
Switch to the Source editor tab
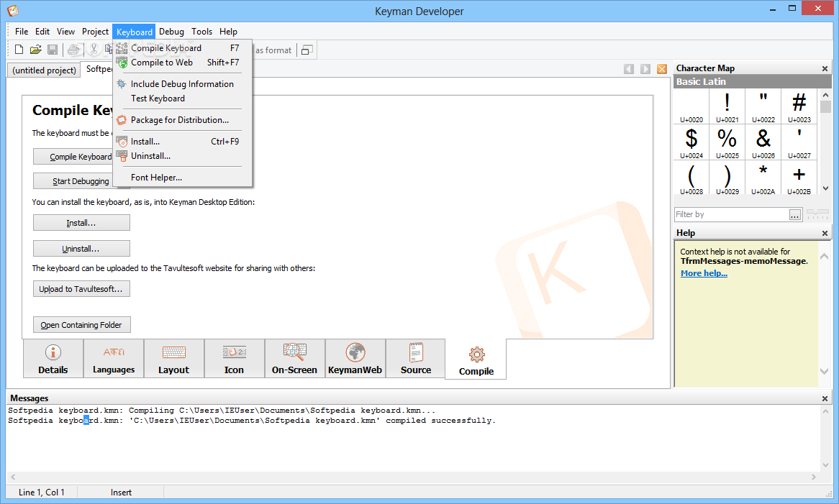[416, 359]
